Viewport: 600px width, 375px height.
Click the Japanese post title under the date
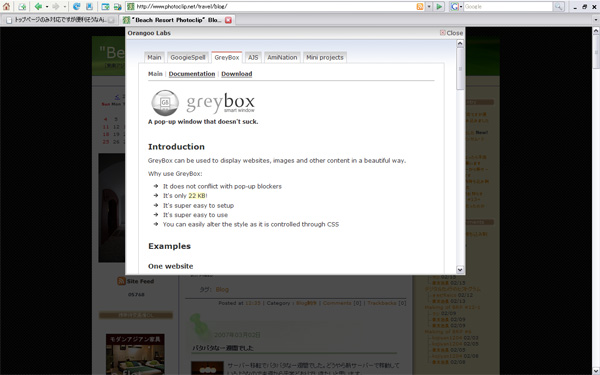(x=223, y=348)
